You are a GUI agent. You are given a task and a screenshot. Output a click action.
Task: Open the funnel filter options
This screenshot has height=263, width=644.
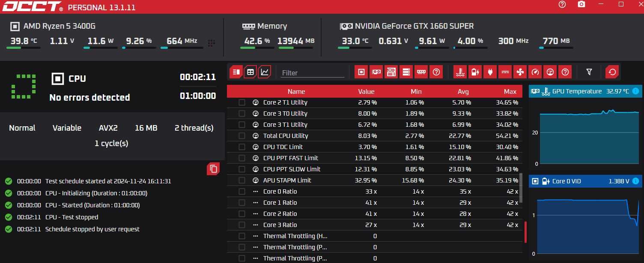(x=589, y=72)
